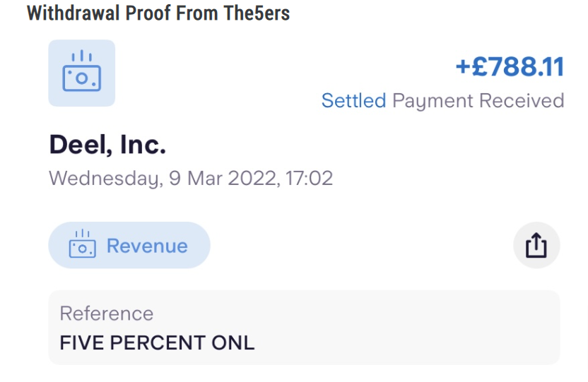Click the Revenue label text
Image resolution: width=588 pixels, height=382 pixels.
pyautogui.click(x=147, y=246)
